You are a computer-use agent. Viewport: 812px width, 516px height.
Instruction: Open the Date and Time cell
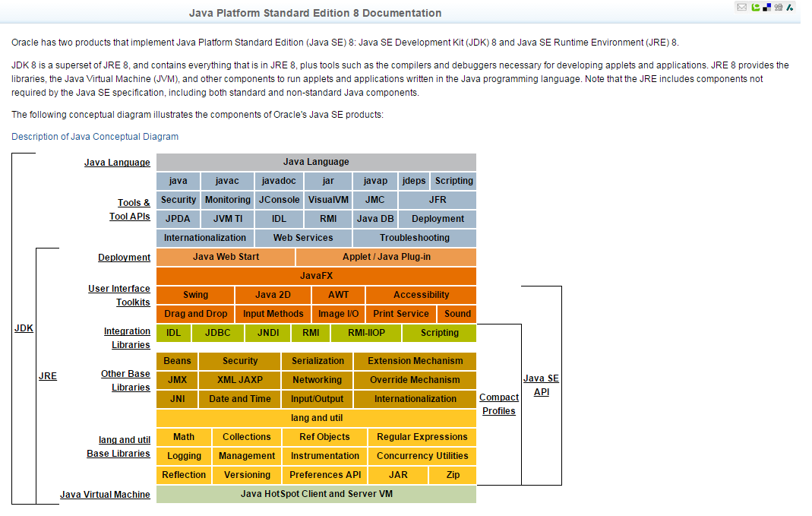pos(240,399)
